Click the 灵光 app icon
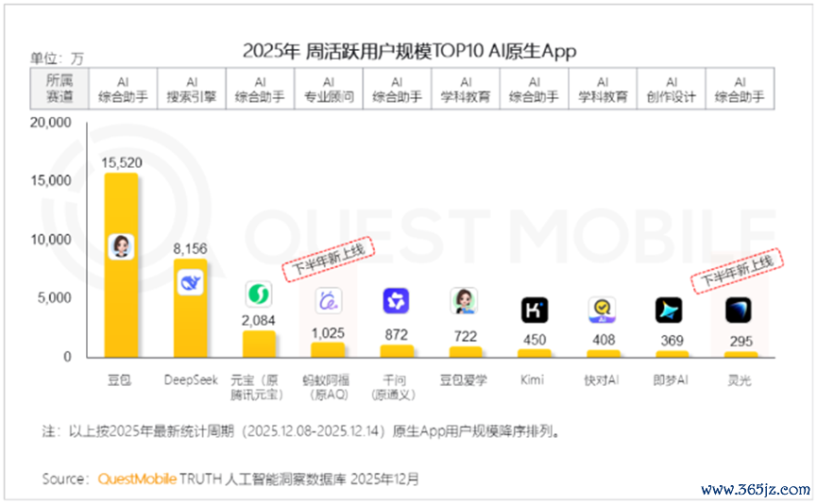 pyautogui.click(x=739, y=310)
